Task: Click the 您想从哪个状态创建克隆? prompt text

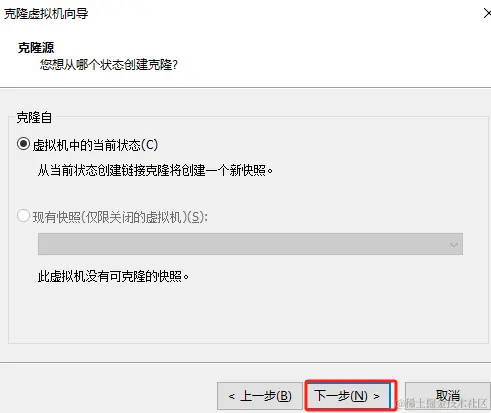Action: (109, 64)
